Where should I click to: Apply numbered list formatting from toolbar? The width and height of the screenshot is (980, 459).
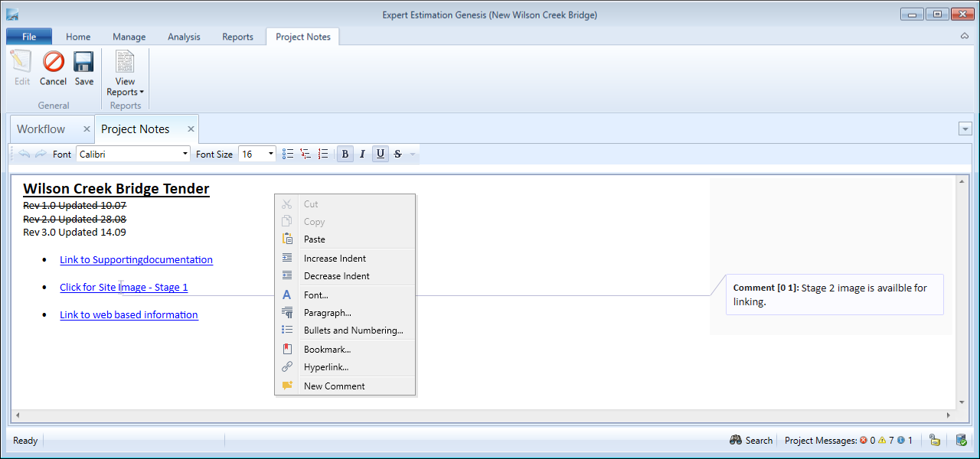323,155
